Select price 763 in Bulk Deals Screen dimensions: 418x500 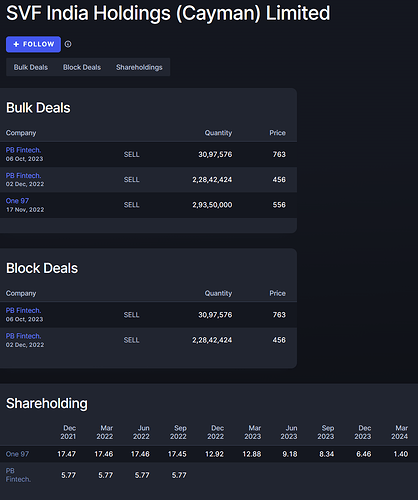(279, 154)
